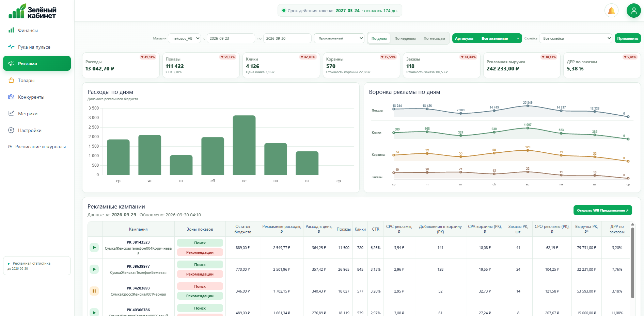Toggle play for campaign РК 38143523
644x316 pixels.
[94, 247]
